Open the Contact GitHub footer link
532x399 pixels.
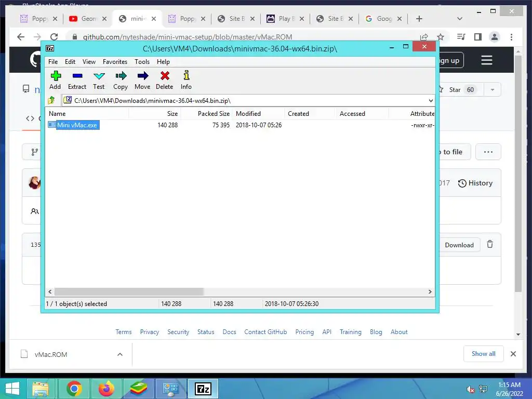[x=265, y=332]
